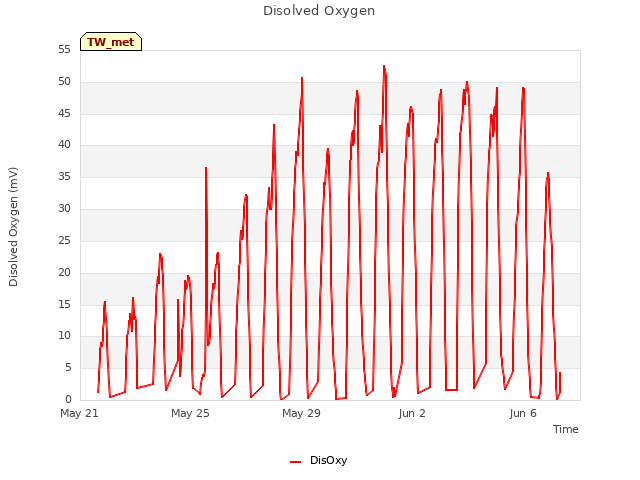Image resolution: width=640 pixels, height=480 pixels.
Task: Click the Disolved Oxygen (mV) axis label
Action: pos(13,227)
